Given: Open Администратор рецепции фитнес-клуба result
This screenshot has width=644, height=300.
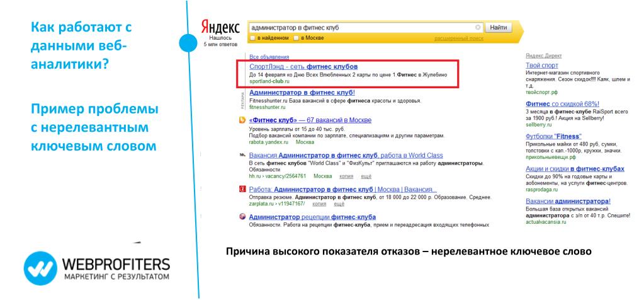Looking at the screenshot, I should pyautogui.click(x=312, y=217).
